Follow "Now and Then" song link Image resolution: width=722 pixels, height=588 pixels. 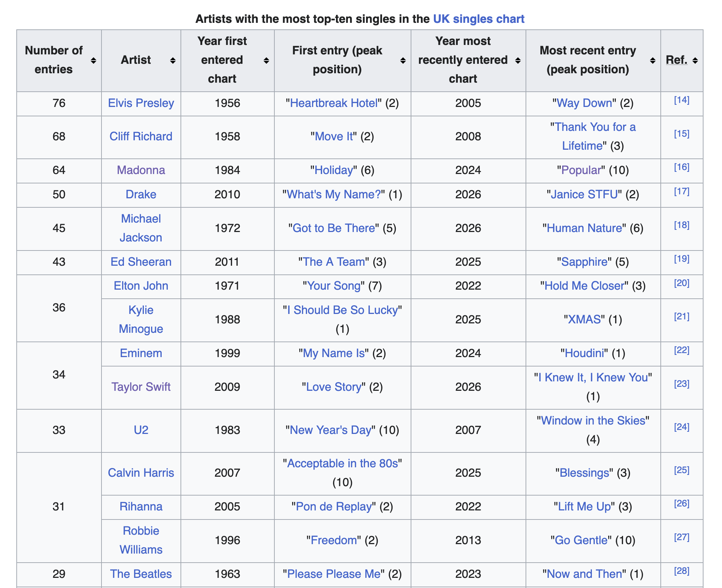[584, 574]
